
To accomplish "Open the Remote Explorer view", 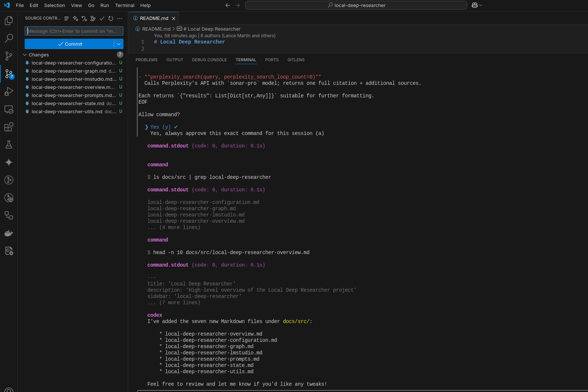I will [9, 110].
